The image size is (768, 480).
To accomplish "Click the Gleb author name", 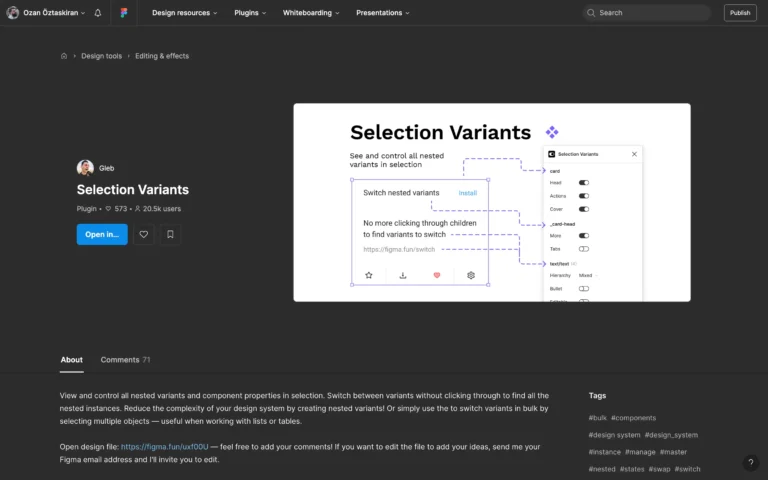I will 106,168.
